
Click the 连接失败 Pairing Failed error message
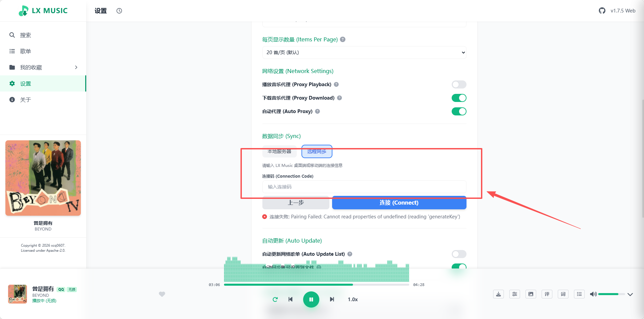pyautogui.click(x=365, y=217)
